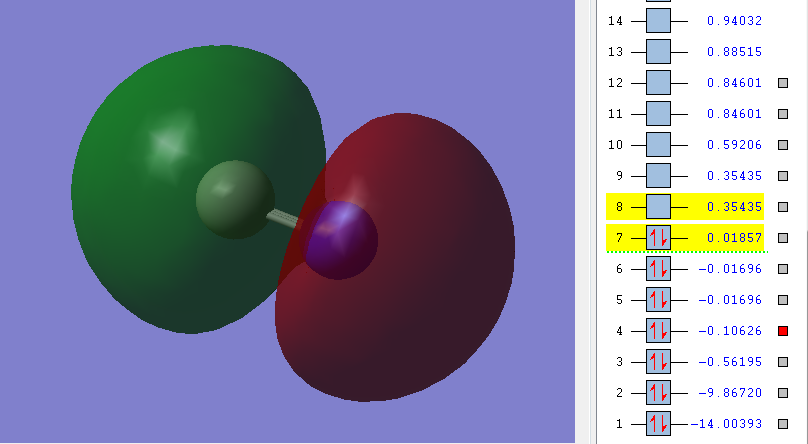Screen dimensions: 808x444
Task: Click the empty occupancy box of orbital 10
Action: [659, 145]
